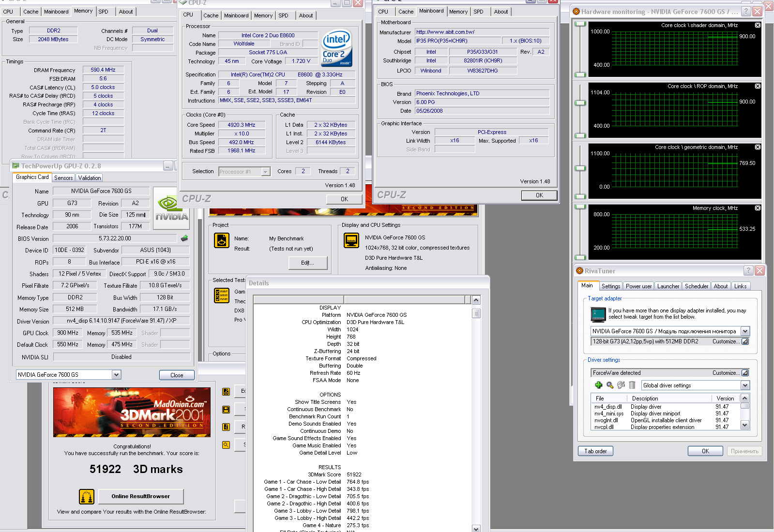Click the 3DMark Score value 51922 in Details
The height and width of the screenshot is (532, 774).
pos(354,474)
